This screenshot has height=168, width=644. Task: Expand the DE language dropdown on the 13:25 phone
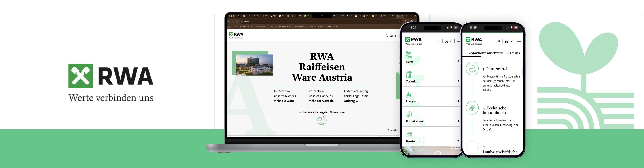[x=509, y=42]
